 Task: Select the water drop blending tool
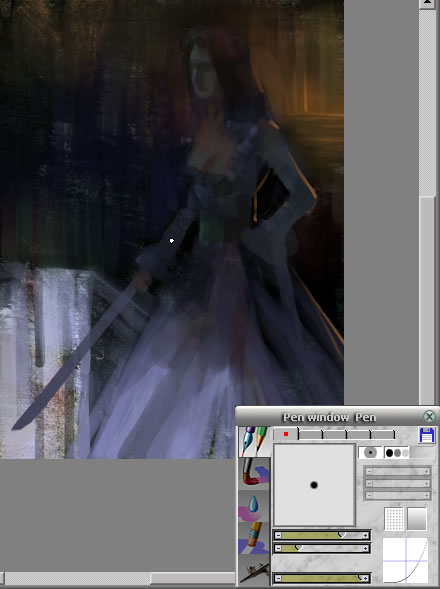[254, 506]
